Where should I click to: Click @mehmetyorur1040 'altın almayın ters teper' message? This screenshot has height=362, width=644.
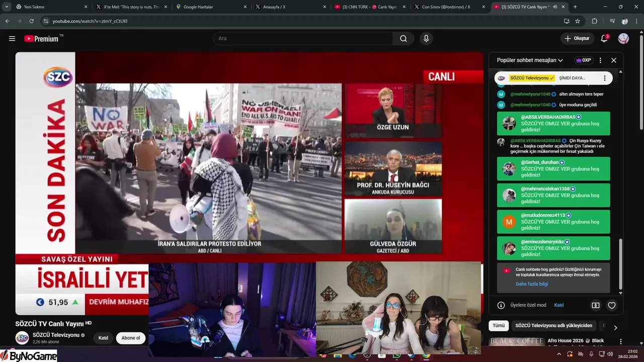(553, 94)
